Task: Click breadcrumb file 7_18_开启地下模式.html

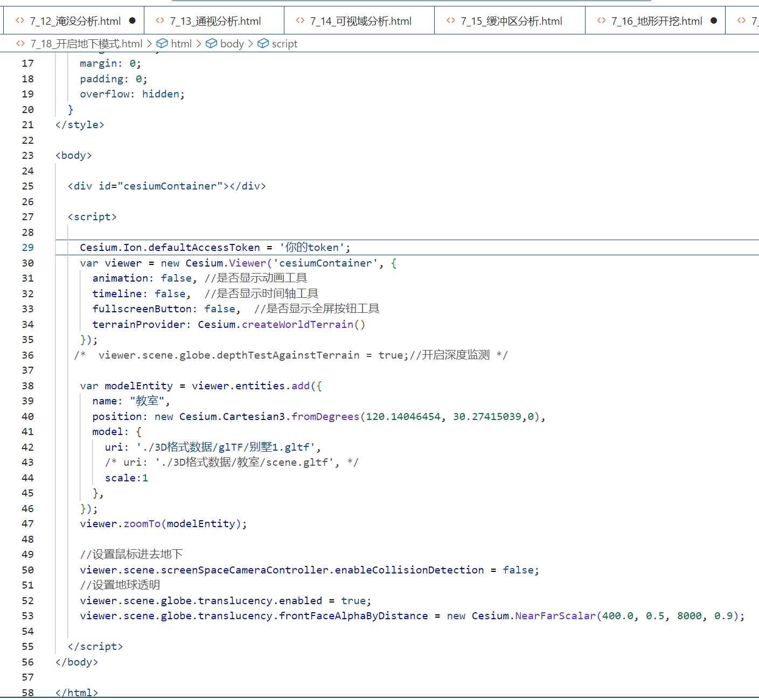Action: click(86, 44)
